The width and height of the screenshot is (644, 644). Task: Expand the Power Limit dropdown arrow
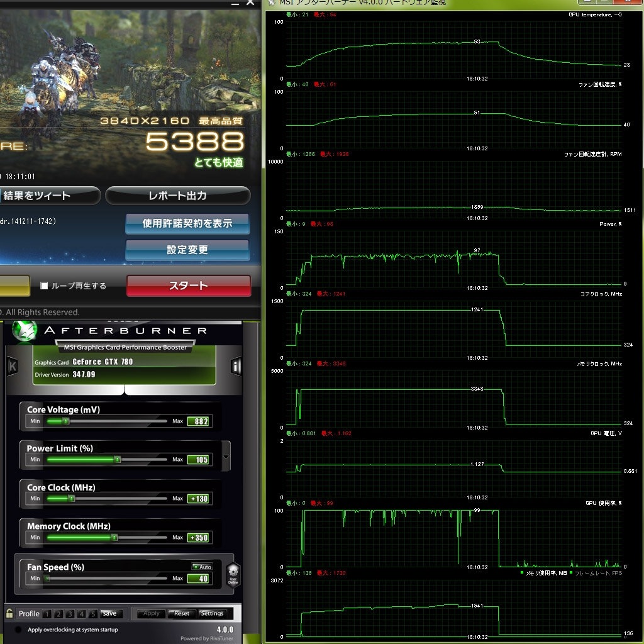click(x=226, y=457)
